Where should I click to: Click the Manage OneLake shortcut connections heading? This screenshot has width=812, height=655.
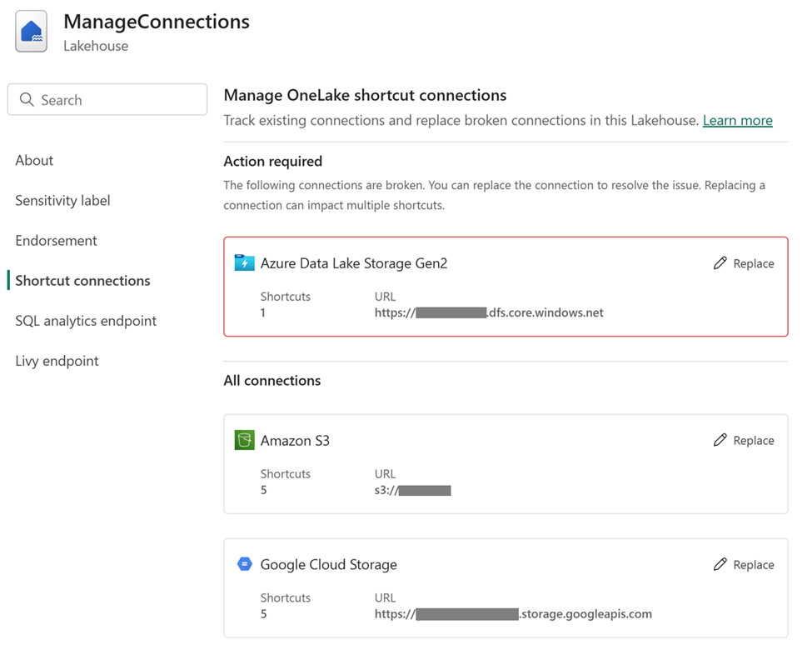[365, 95]
